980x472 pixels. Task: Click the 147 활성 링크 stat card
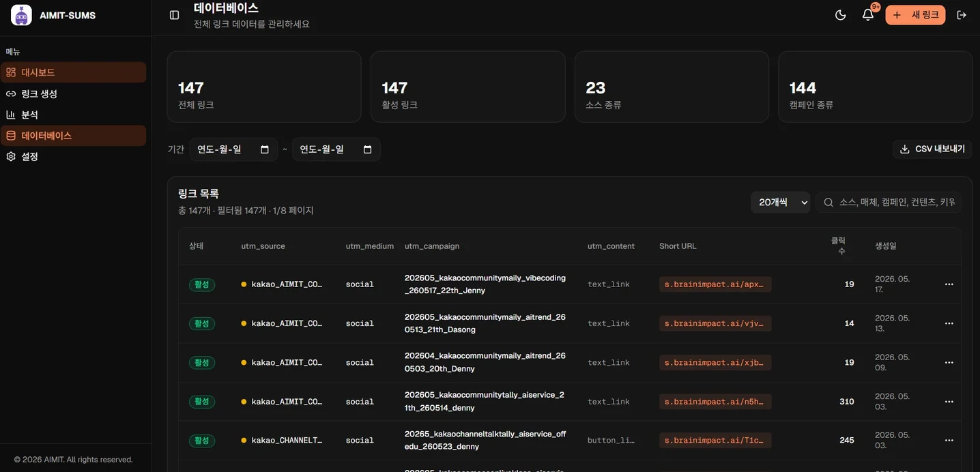(467, 87)
